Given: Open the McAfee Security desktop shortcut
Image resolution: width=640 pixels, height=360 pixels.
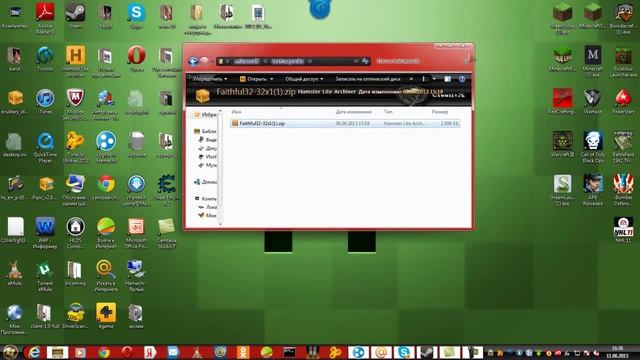Looking at the screenshot, I should coord(76,104).
